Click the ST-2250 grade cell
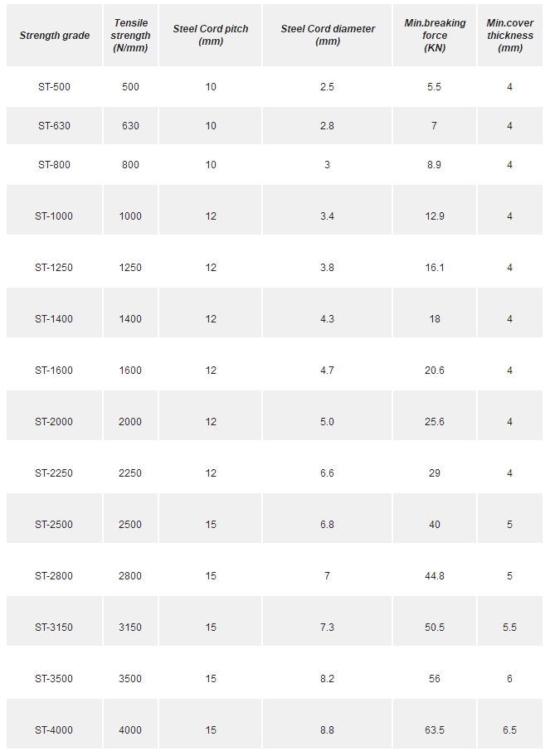This screenshot has width=550, height=756. point(54,473)
